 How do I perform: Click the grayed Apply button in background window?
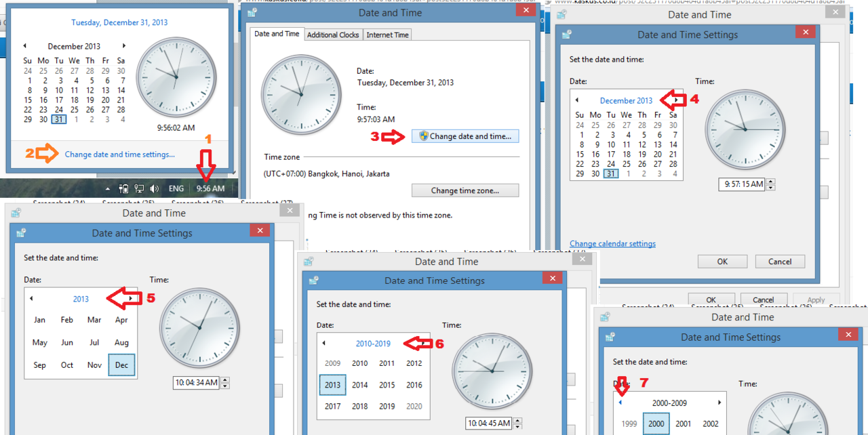click(816, 300)
